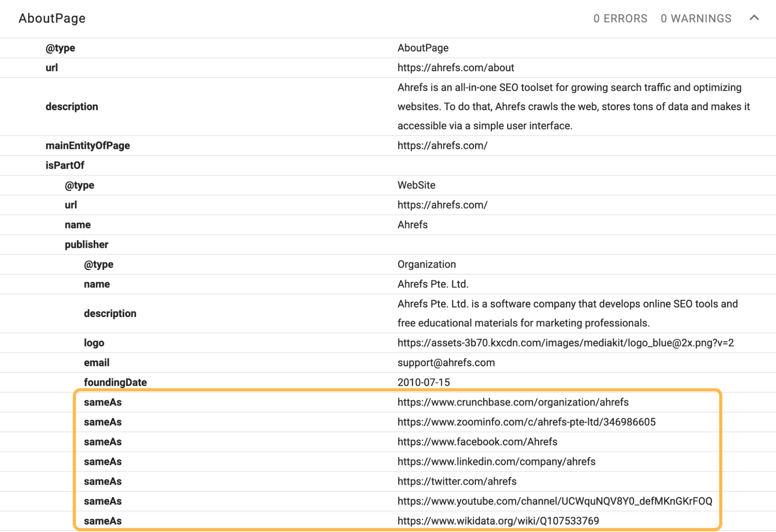Select the support@ahrefs.com email value
The image size is (776, 532).
(x=446, y=362)
